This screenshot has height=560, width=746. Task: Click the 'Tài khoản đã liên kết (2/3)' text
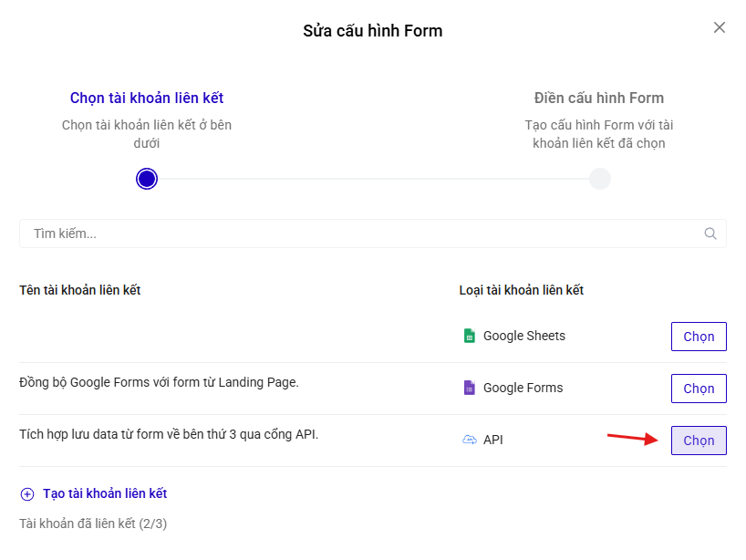click(x=93, y=524)
